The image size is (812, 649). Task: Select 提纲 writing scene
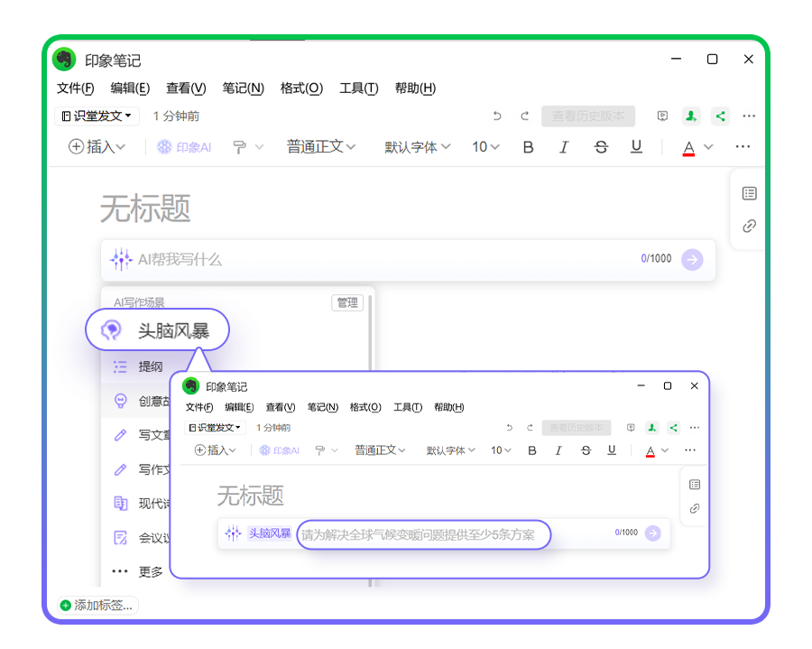150,366
